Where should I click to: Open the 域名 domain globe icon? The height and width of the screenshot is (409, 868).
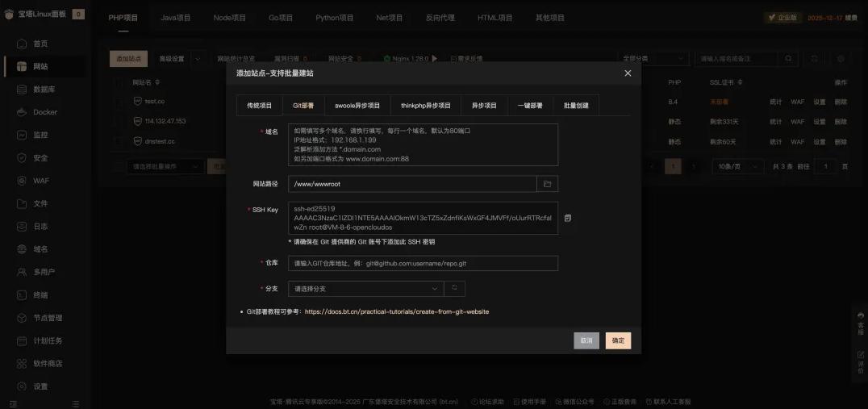(x=22, y=249)
